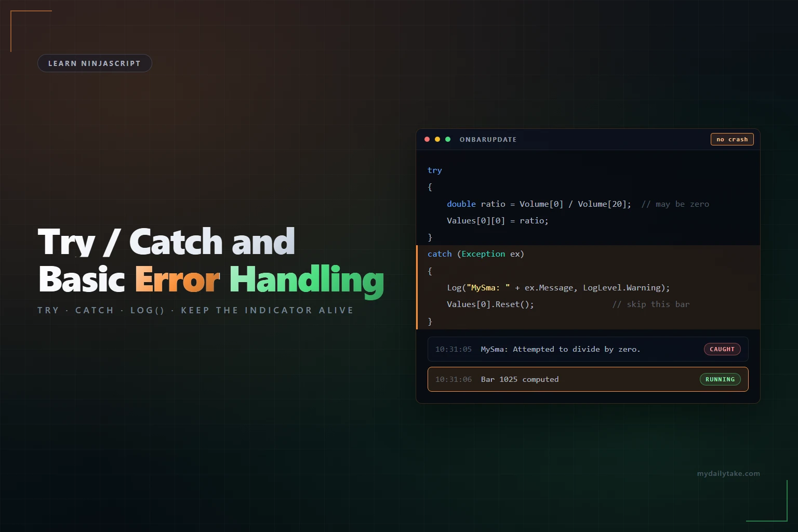Click the red window dot

tap(427, 139)
